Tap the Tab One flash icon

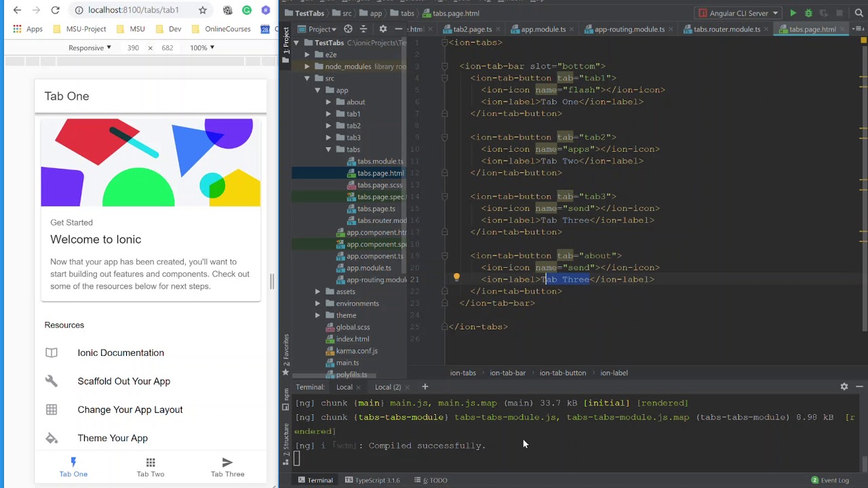(73, 462)
